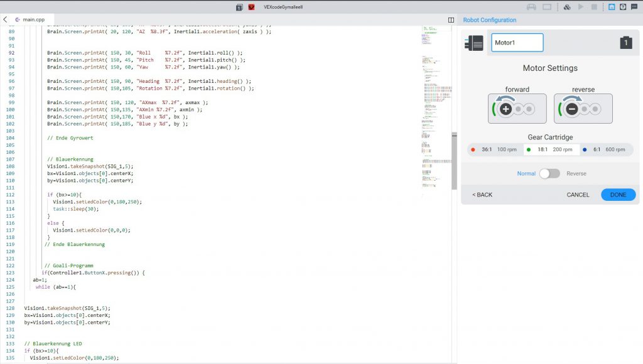Toggle the Normal/Reverse switch

549,173
